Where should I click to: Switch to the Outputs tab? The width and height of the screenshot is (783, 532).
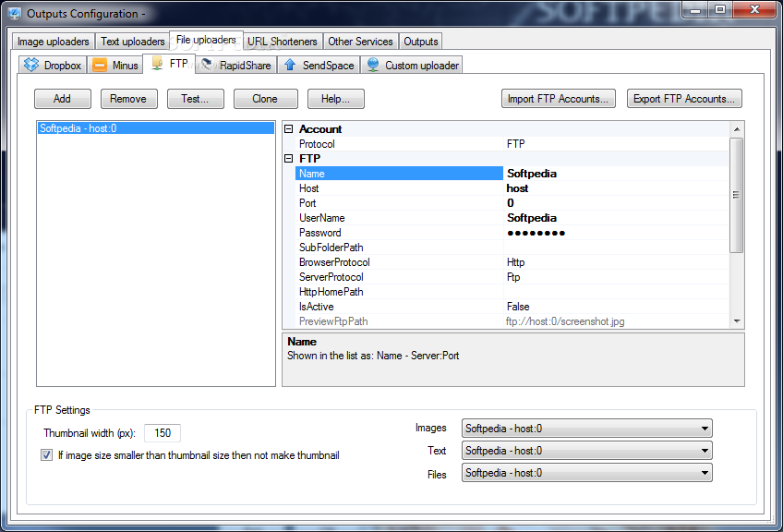421,42
